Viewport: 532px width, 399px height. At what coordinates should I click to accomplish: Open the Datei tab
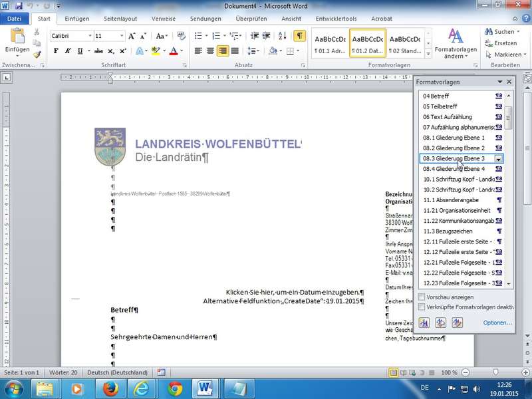(x=14, y=19)
